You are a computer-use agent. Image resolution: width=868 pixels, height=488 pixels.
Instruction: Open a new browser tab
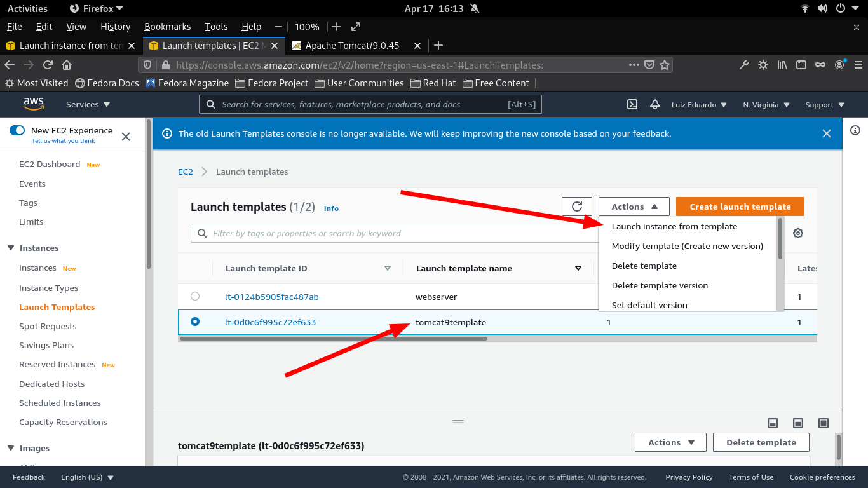(438, 45)
